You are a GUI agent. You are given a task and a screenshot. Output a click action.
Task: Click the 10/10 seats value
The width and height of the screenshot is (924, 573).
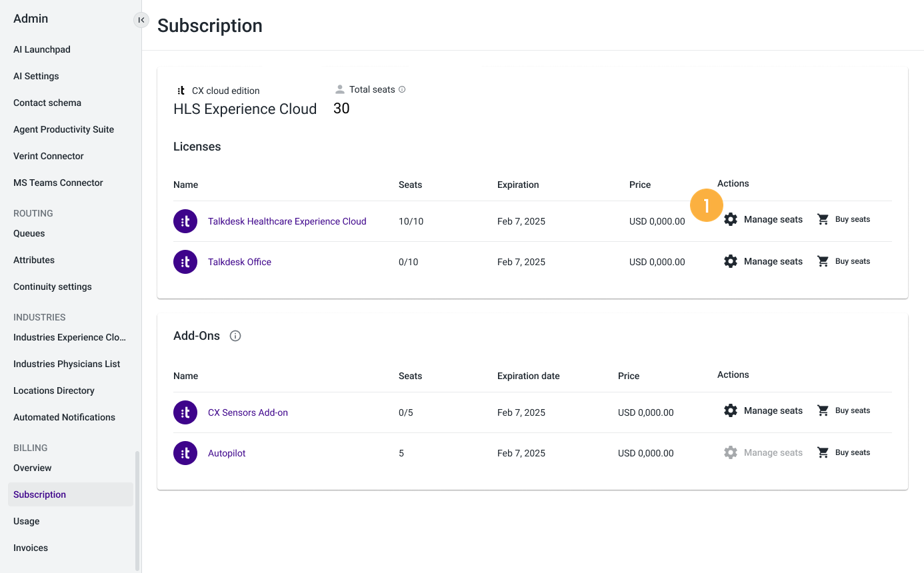click(x=411, y=221)
